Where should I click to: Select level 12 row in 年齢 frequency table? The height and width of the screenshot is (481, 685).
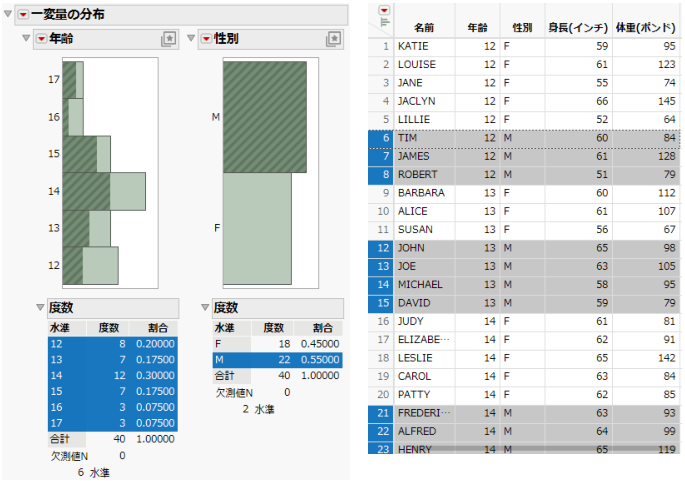[x=113, y=344]
